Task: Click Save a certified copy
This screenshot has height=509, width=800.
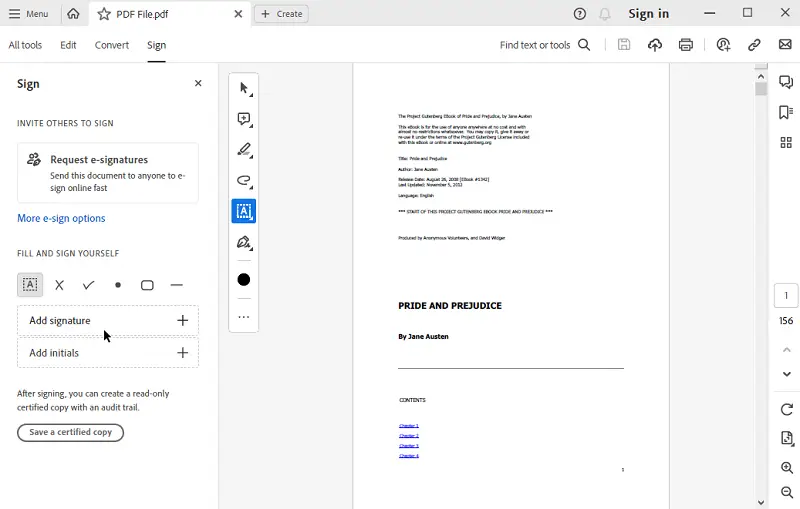Action: (x=70, y=432)
